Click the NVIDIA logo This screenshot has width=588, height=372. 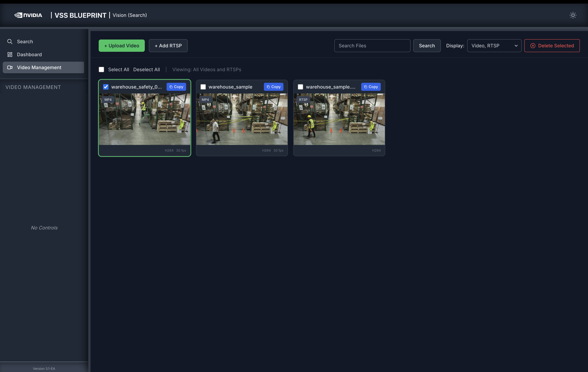pos(28,15)
